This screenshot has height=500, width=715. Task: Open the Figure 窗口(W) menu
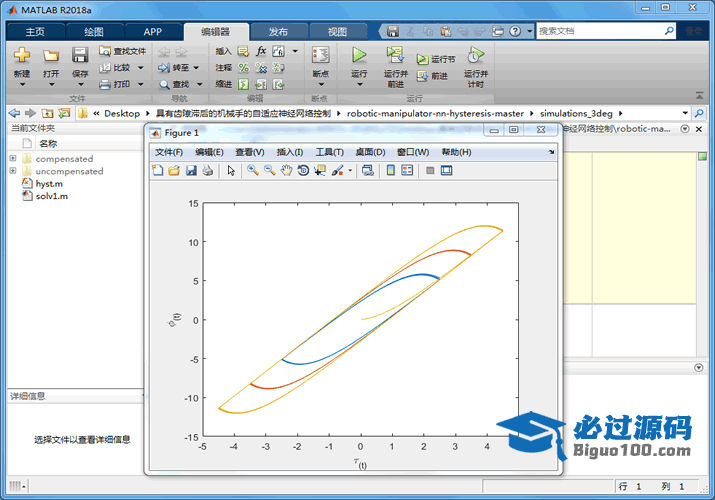[x=413, y=152]
